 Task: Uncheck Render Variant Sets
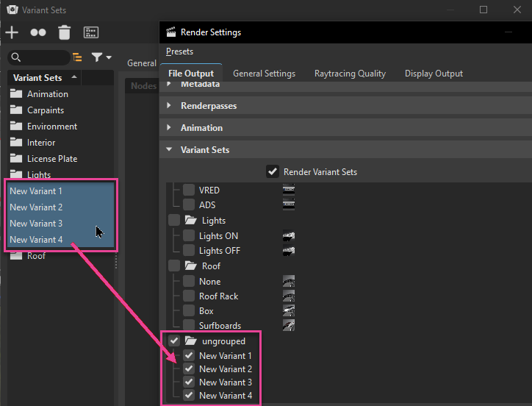273,171
